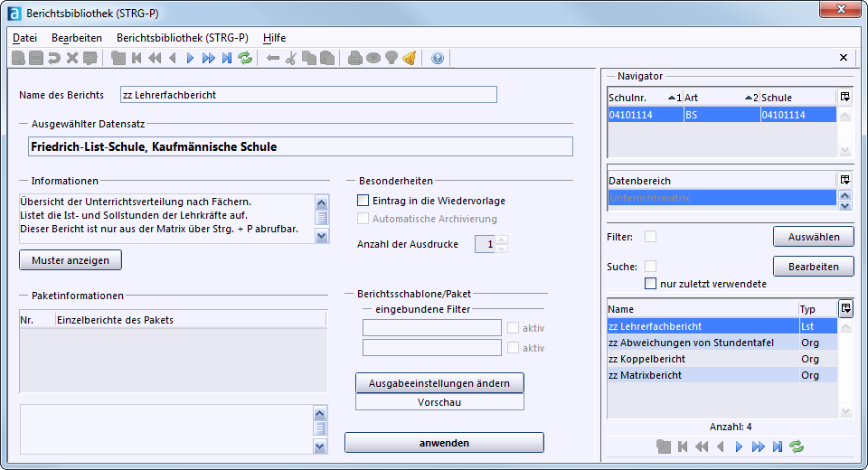Click the 'Muster anzeigen' button
This screenshot has width=868, height=470.
click(x=71, y=260)
